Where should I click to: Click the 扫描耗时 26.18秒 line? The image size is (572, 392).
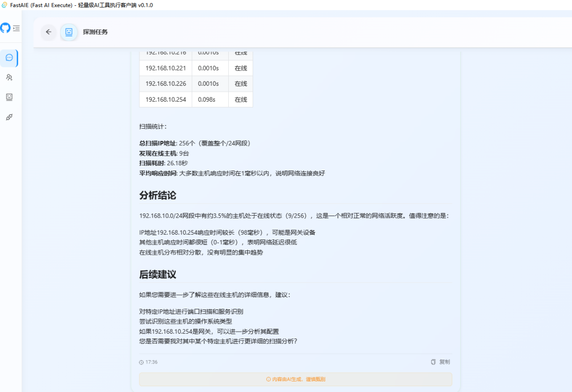(x=164, y=163)
